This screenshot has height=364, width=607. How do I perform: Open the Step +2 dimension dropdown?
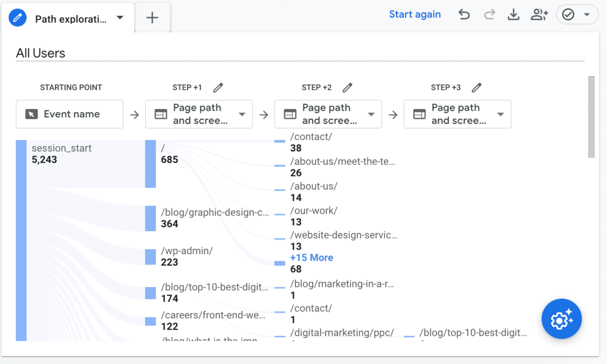click(371, 114)
